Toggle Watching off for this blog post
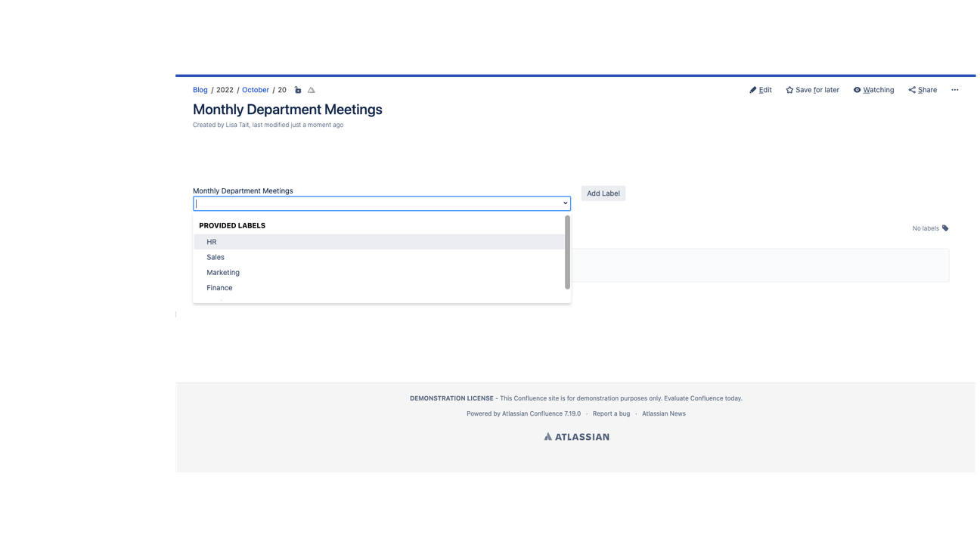980x551 pixels. [x=873, y=89]
